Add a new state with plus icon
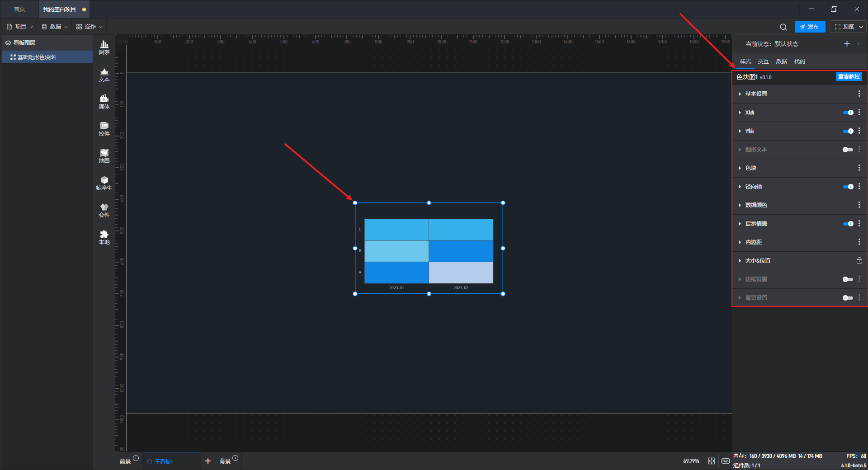This screenshot has width=868, height=470. pos(847,44)
